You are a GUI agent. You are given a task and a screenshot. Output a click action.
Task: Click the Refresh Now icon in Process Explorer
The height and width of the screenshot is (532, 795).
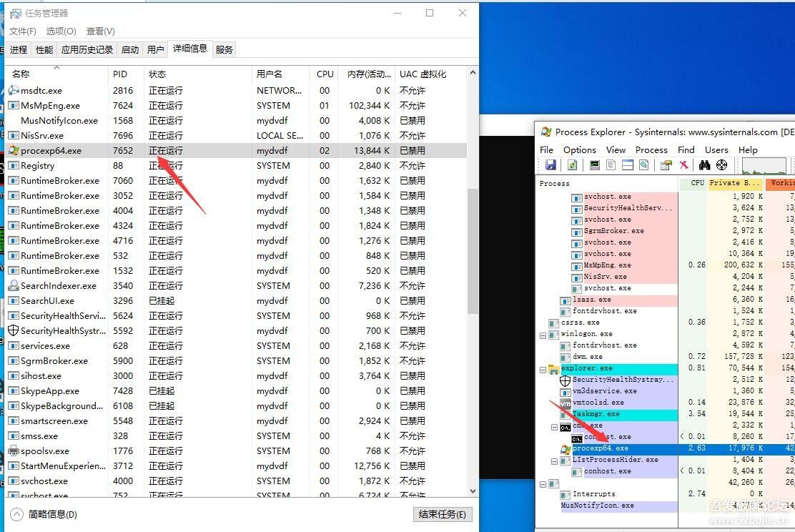[573, 165]
